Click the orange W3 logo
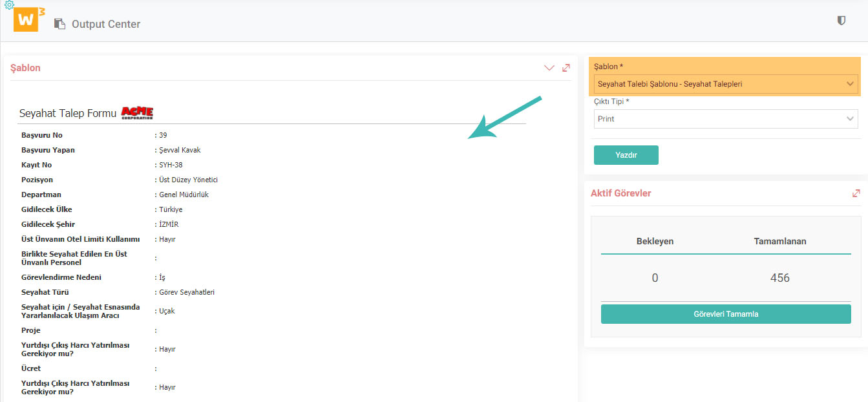868x402 pixels. click(x=28, y=19)
